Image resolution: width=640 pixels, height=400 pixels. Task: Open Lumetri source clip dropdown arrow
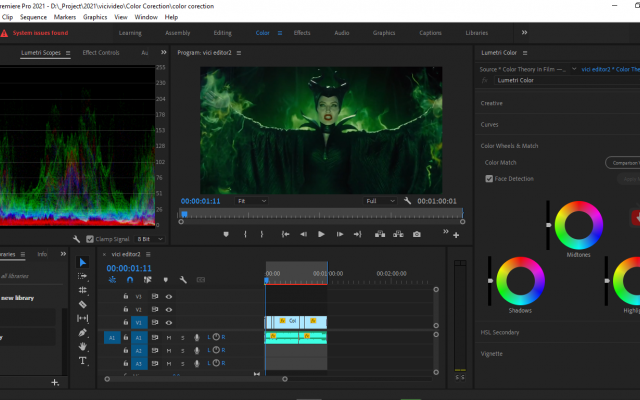click(574, 69)
